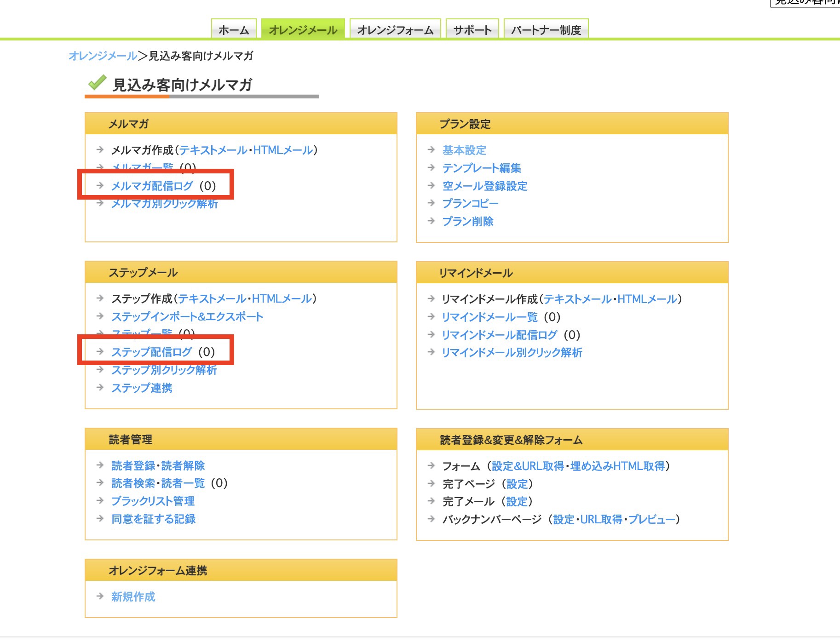840x642 pixels.
Task: Open 完了ページ 設定 link
Action: [518, 484]
